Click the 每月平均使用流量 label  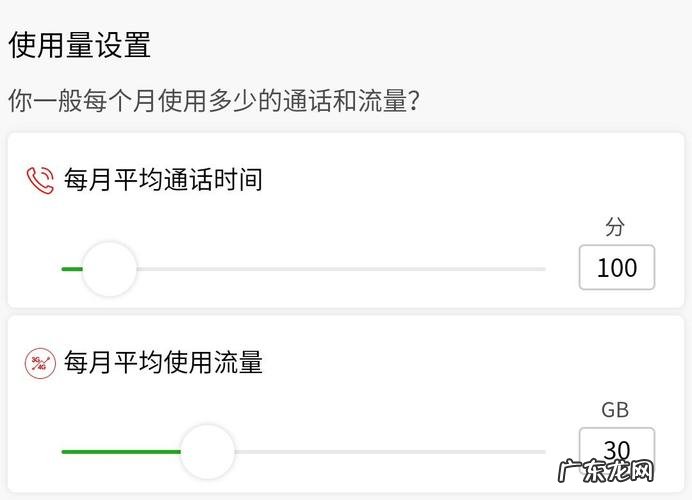click(163, 362)
